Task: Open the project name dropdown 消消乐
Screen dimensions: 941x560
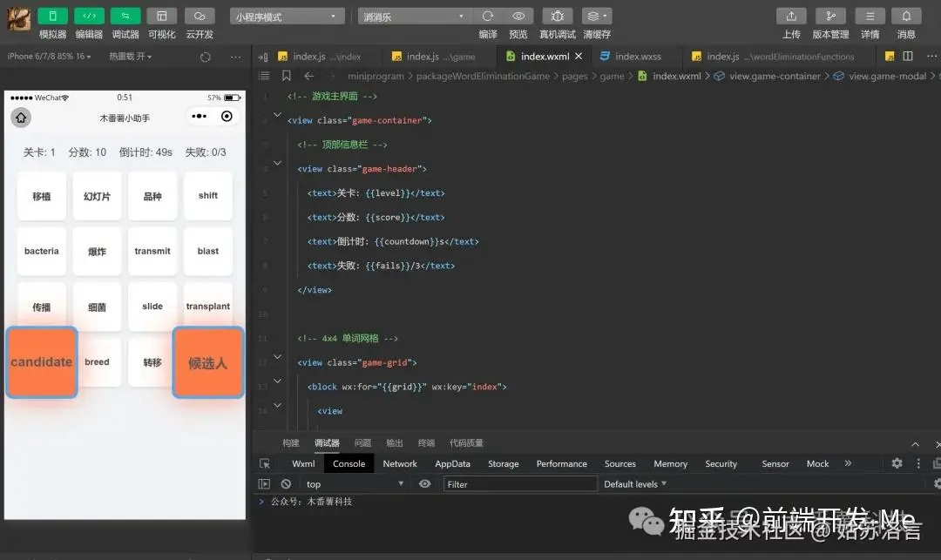Action: pos(415,17)
